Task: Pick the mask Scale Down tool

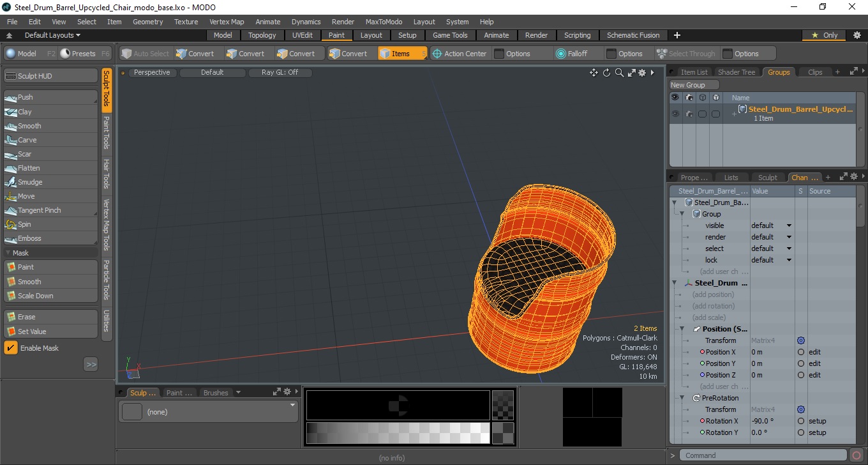Action: [51, 296]
